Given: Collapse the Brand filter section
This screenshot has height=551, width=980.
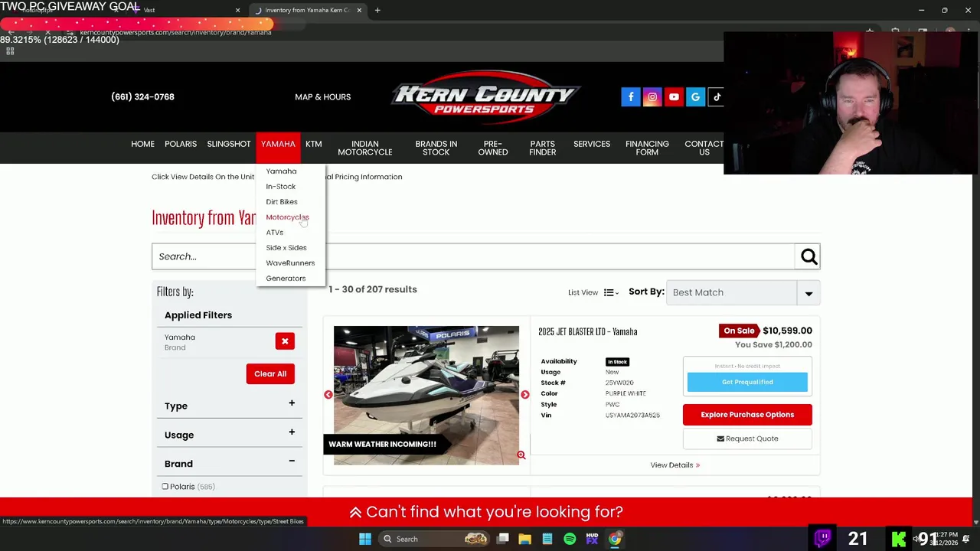Looking at the screenshot, I should (292, 461).
